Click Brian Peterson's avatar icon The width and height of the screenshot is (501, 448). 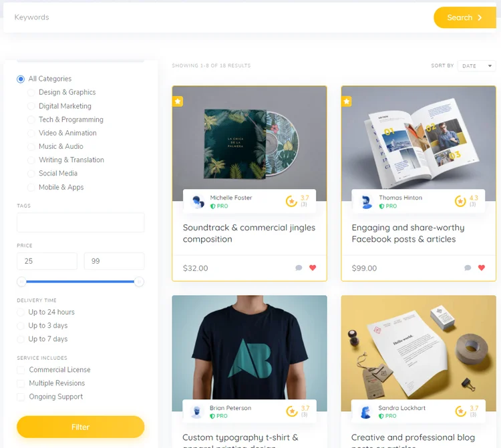pos(197,412)
